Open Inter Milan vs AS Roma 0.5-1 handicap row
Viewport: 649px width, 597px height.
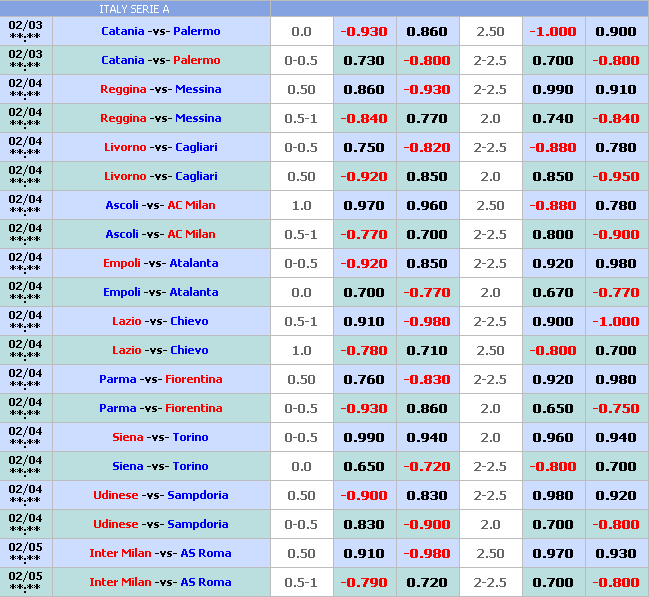click(160, 582)
